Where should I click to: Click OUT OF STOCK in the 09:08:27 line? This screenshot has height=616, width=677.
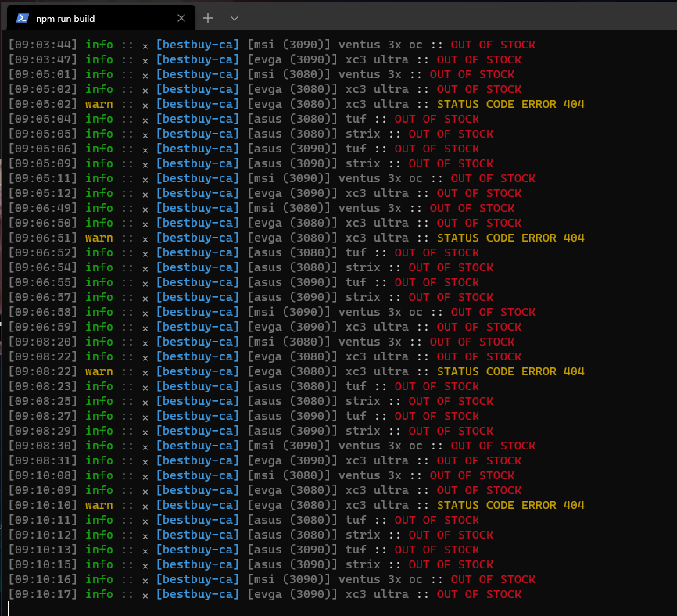436,416
